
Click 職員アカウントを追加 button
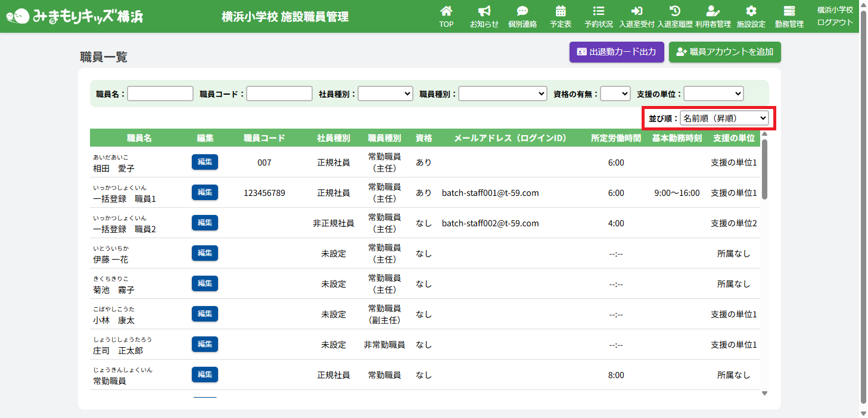click(724, 52)
